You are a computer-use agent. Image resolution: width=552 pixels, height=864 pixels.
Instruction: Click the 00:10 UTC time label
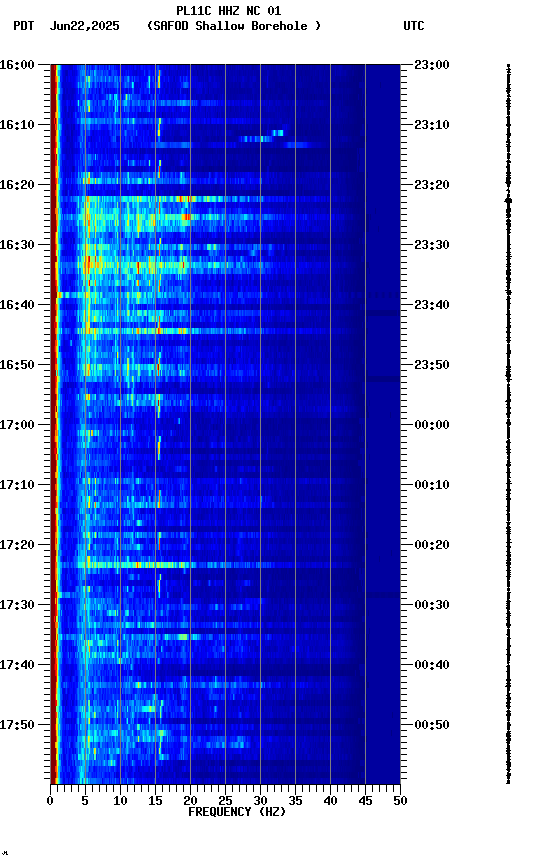click(432, 485)
